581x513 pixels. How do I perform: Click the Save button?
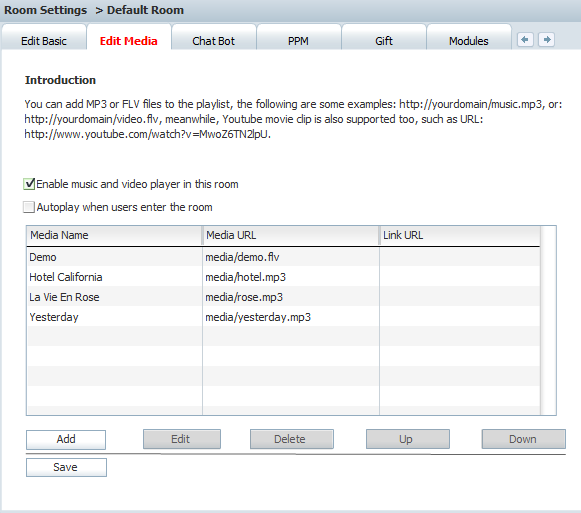pyautogui.click(x=66, y=467)
